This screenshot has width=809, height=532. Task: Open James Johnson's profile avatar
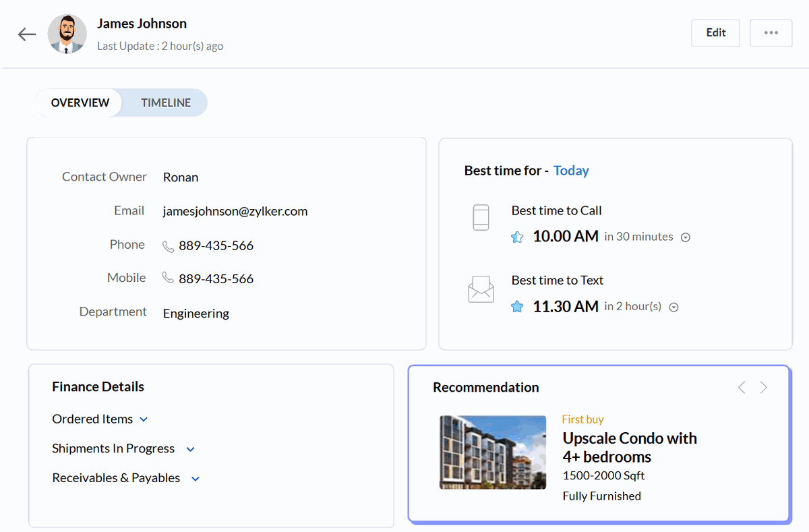[x=67, y=34]
